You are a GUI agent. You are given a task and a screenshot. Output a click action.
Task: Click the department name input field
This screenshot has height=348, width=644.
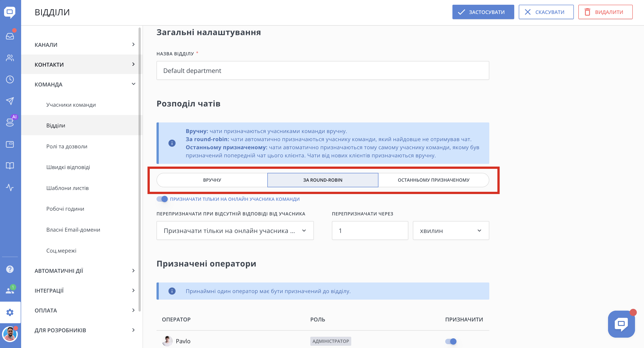coord(322,70)
